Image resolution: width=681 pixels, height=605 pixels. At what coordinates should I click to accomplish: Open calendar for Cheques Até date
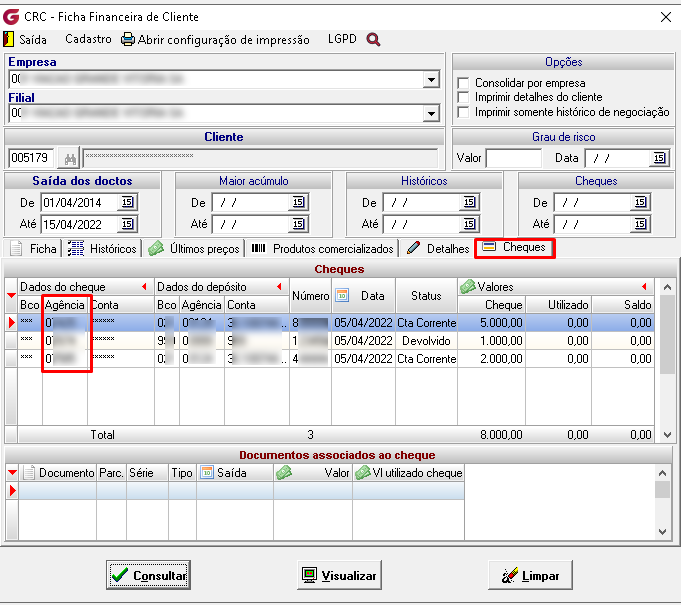[x=641, y=224]
